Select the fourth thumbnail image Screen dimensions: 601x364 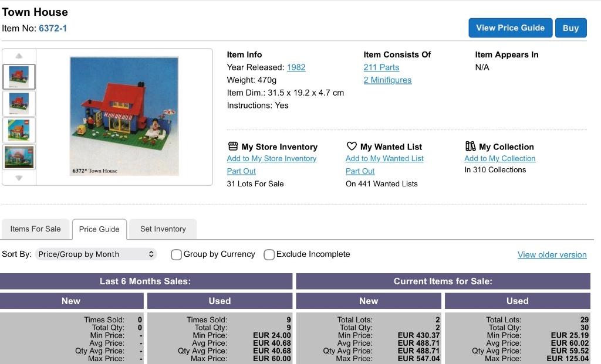click(x=19, y=157)
